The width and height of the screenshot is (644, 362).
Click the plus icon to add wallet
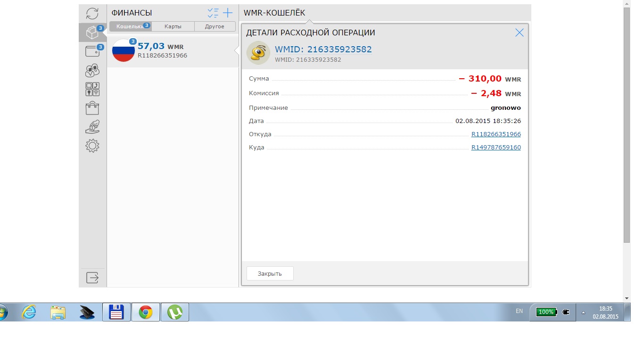coord(228,13)
